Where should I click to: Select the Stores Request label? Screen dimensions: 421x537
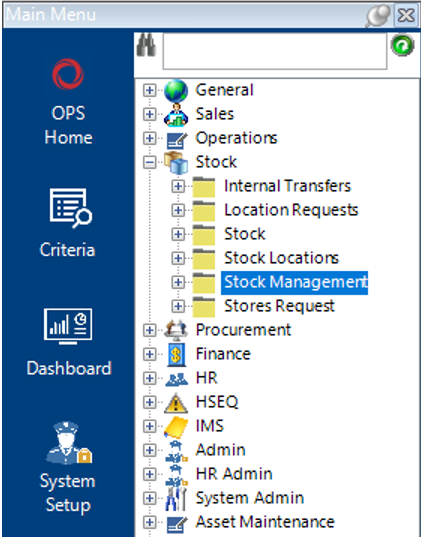(280, 306)
